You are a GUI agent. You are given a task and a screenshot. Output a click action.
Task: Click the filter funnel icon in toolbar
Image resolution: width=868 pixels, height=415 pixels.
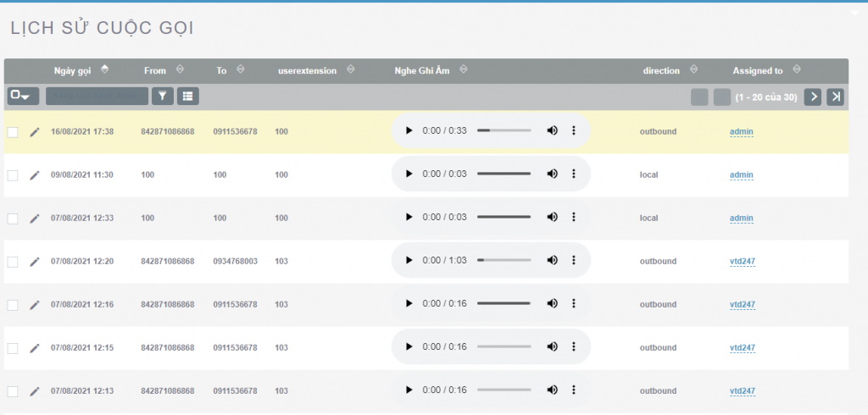[162, 97]
